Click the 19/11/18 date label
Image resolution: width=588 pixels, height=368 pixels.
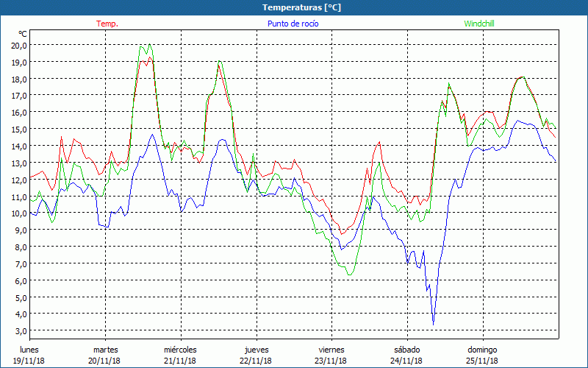29,361
